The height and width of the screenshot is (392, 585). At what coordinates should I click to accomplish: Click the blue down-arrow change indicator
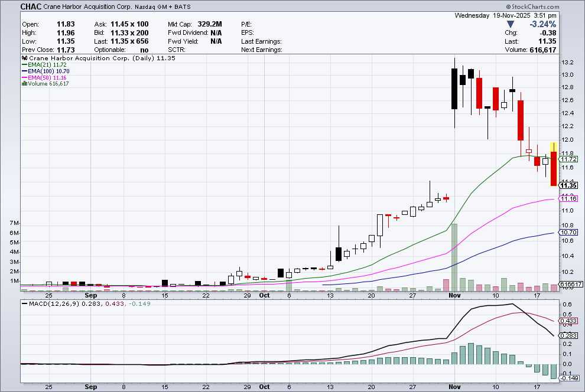coord(509,25)
